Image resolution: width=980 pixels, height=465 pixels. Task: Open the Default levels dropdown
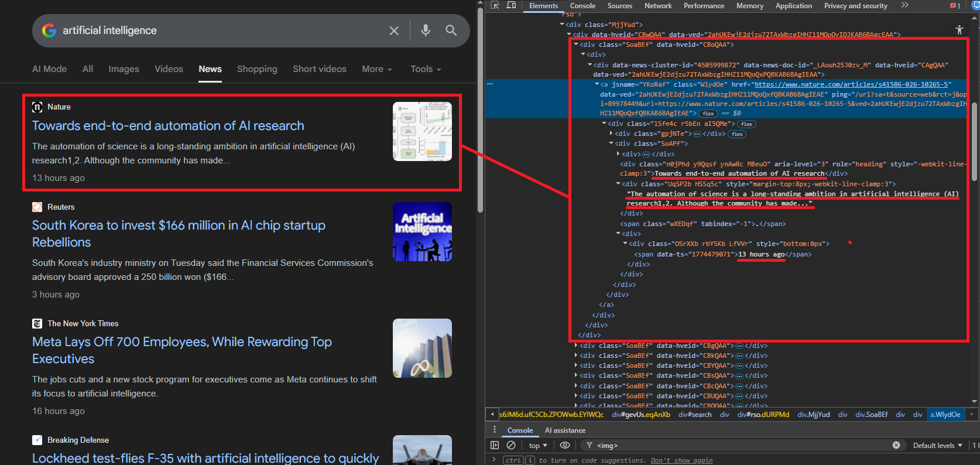pyautogui.click(x=937, y=445)
